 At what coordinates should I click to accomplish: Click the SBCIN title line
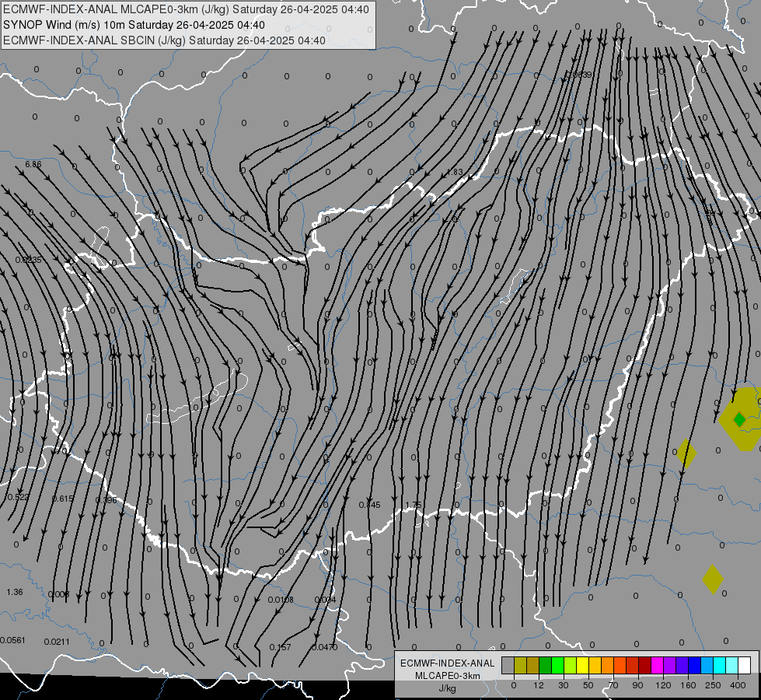164,40
